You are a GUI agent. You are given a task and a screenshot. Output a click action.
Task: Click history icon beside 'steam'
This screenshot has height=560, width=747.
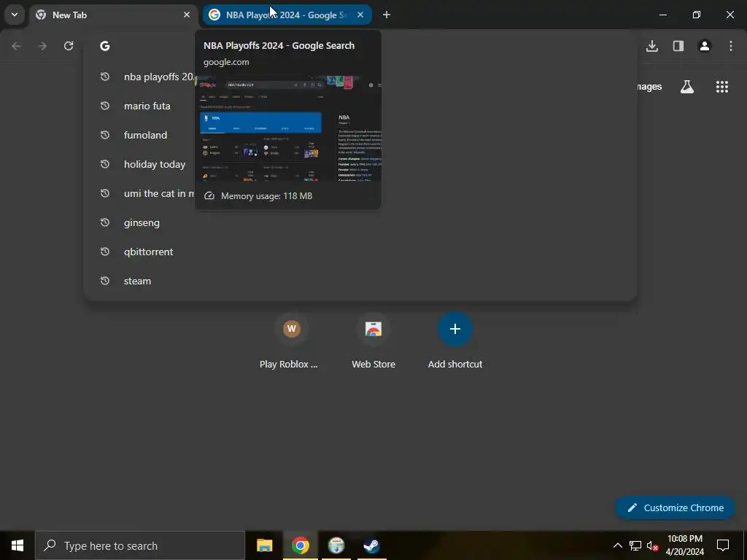coord(105,281)
